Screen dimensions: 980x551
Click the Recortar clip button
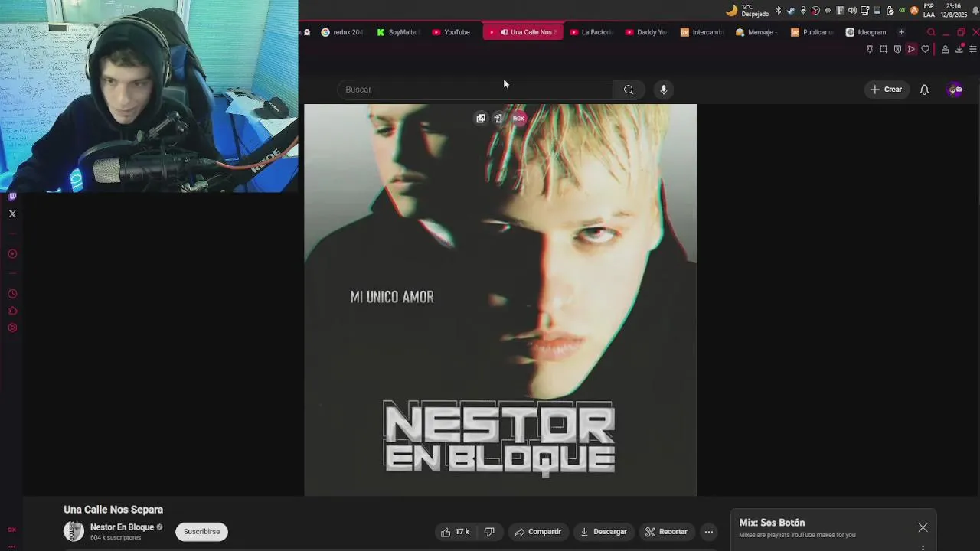pyautogui.click(x=666, y=532)
